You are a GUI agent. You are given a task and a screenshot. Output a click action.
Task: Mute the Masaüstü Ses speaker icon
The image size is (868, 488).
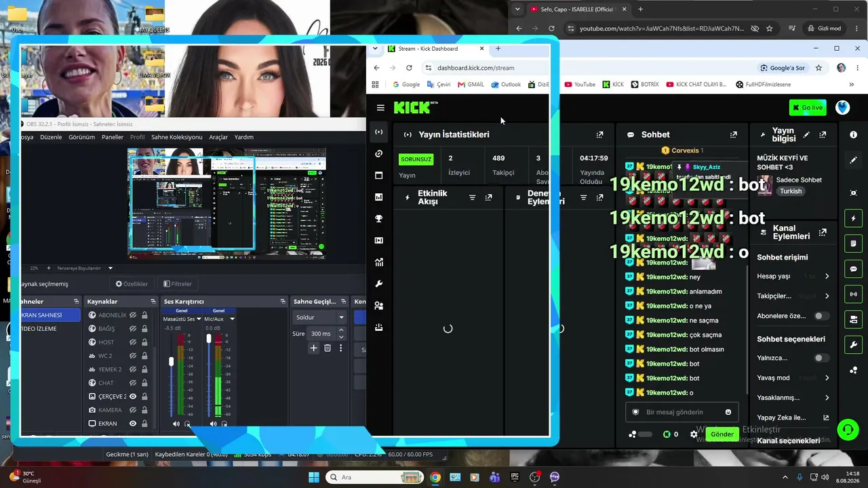[x=176, y=424]
